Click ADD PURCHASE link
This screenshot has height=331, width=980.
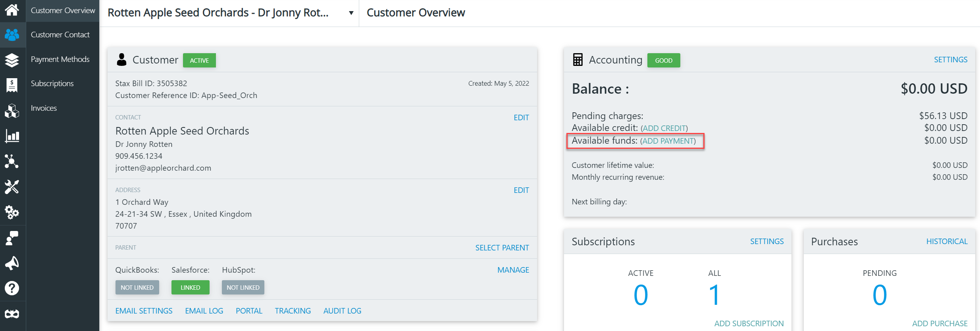pyautogui.click(x=940, y=323)
